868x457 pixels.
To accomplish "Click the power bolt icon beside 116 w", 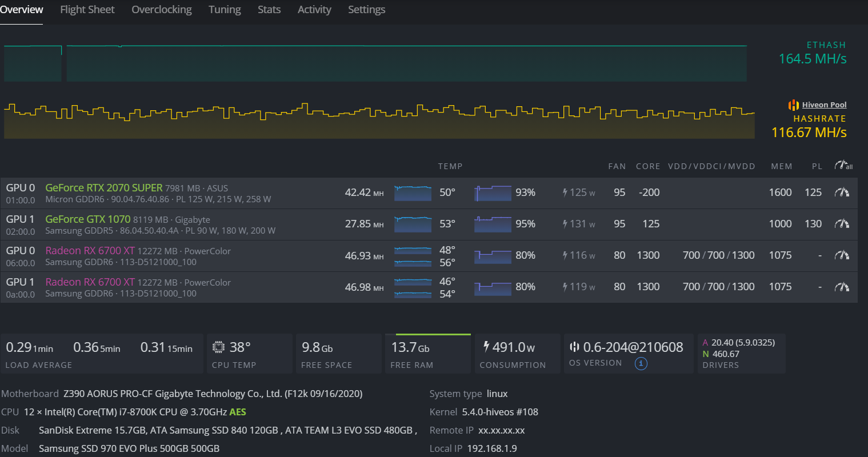I will point(565,255).
